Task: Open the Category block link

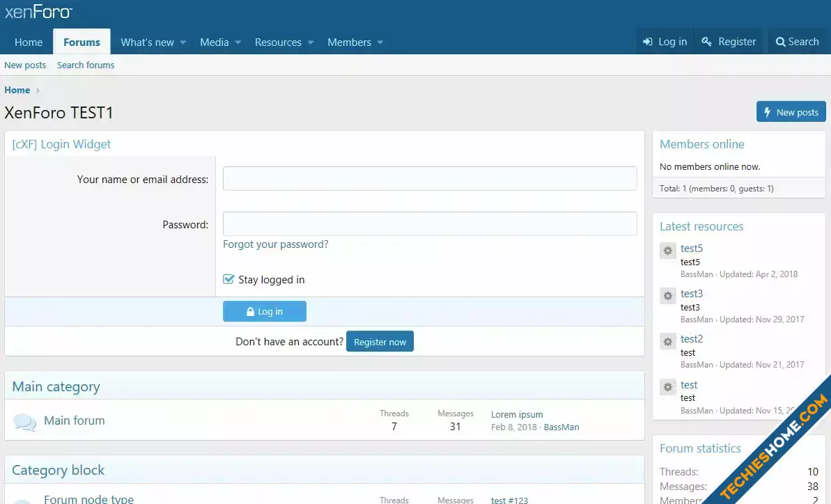Action: coord(59,470)
